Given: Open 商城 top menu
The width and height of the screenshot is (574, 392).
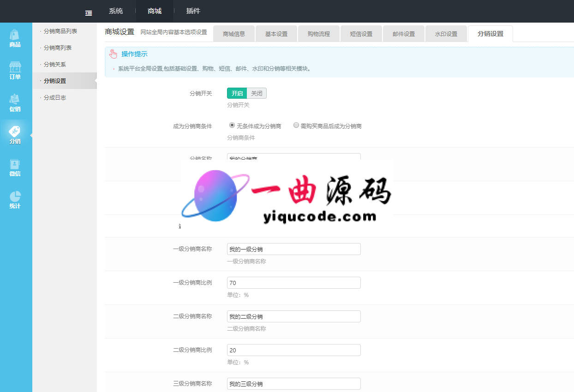Looking at the screenshot, I should (155, 11).
